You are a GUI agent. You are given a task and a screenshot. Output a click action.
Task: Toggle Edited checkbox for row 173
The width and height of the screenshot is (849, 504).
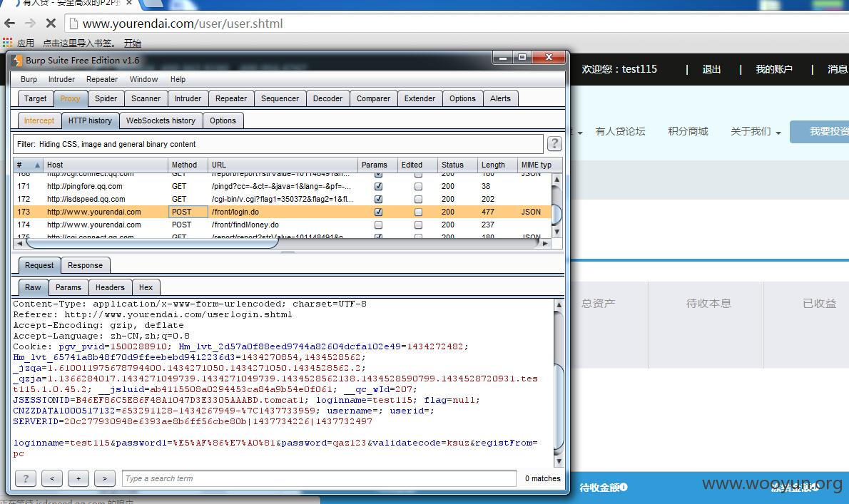tap(418, 212)
